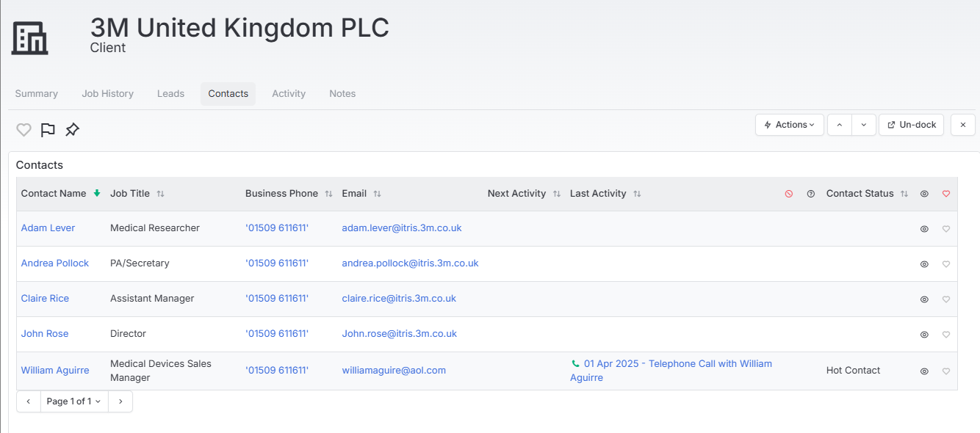Viewport: 980px width, 433px height.
Task: Open contact Claire Rice
Action: [x=45, y=299]
